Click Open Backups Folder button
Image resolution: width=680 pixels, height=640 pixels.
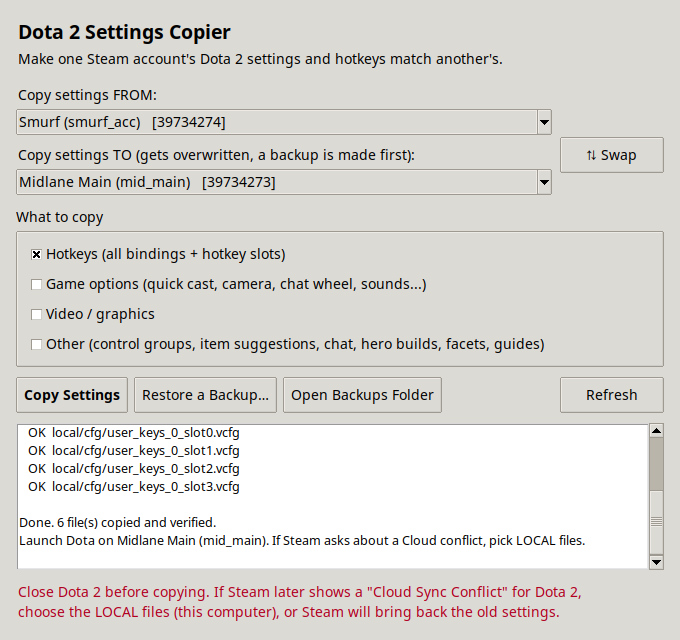[362, 395]
